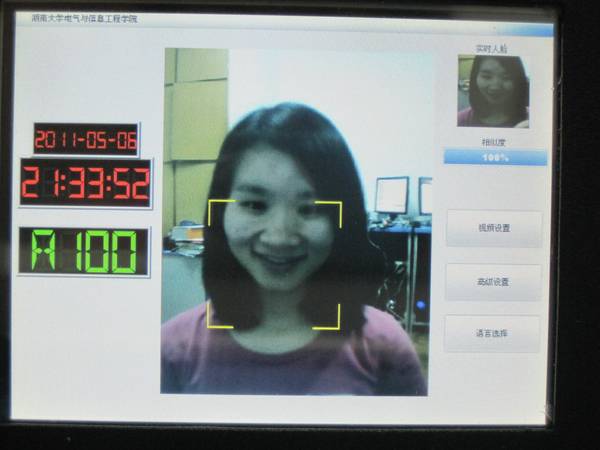Click the 语言选择 language selection button
This screenshot has height=450, width=600.
point(492,333)
